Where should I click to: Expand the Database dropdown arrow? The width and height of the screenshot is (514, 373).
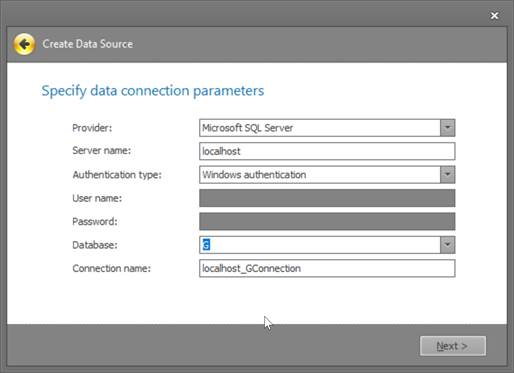447,245
